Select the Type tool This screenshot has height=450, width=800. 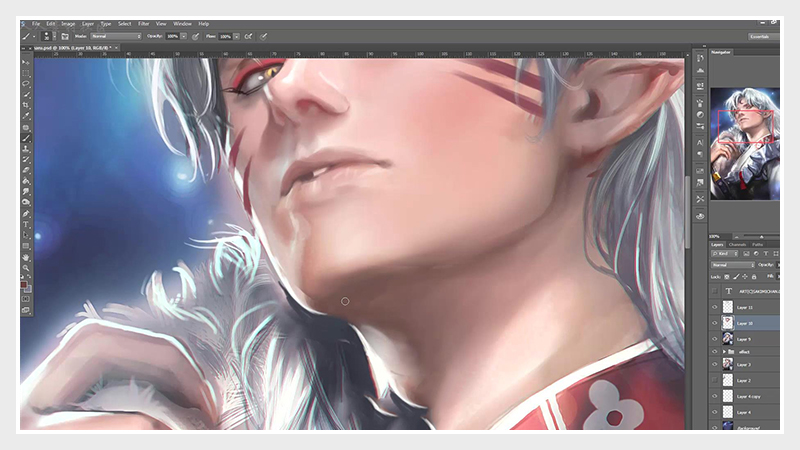[x=26, y=224]
